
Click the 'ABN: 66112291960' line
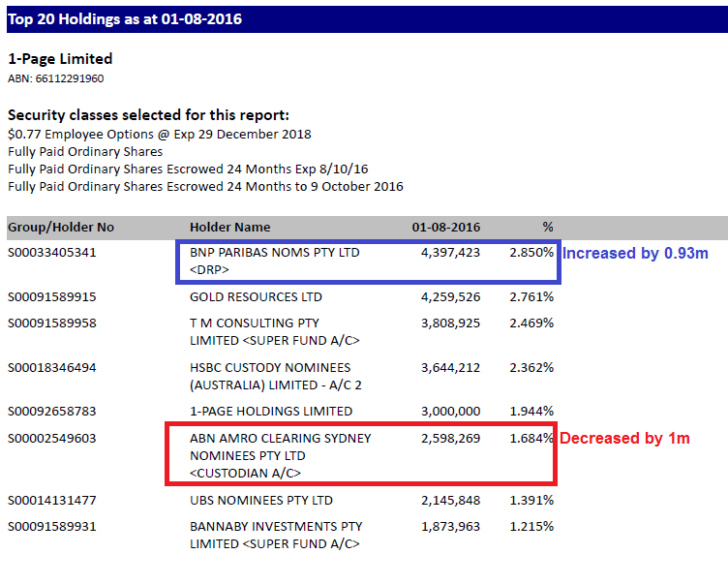click(56, 78)
